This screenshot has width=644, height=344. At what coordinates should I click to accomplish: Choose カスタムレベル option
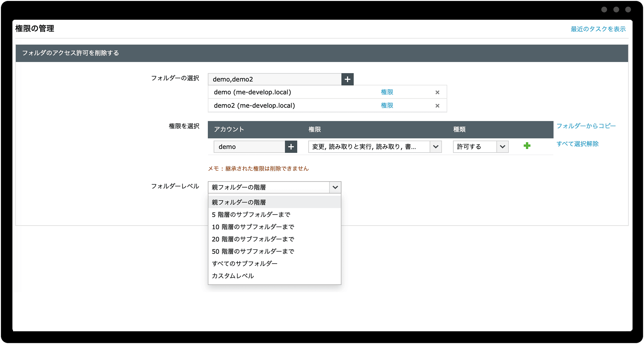(x=233, y=276)
